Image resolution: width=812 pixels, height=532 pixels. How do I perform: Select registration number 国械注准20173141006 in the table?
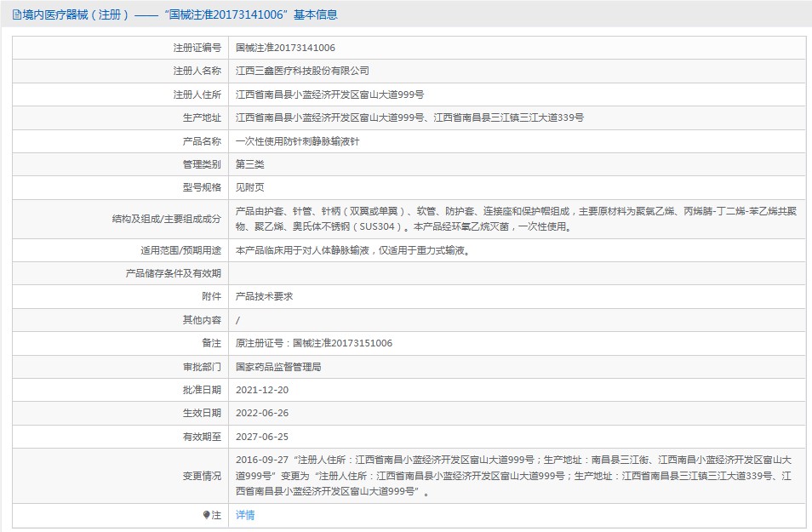click(285, 48)
